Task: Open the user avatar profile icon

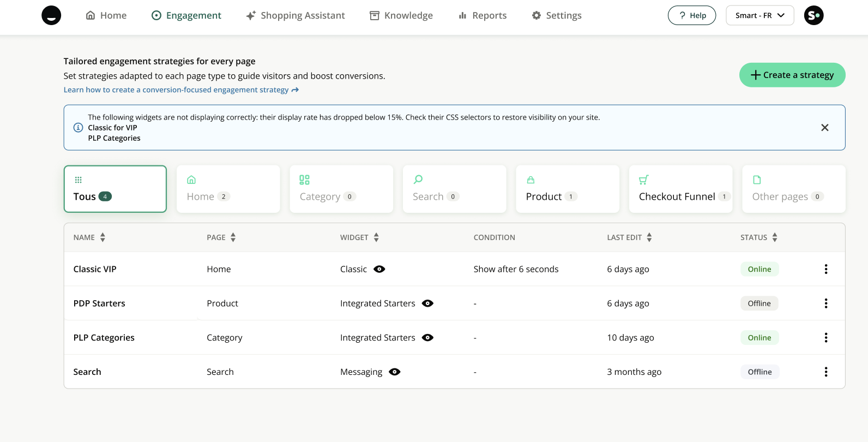Action: (x=813, y=15)
